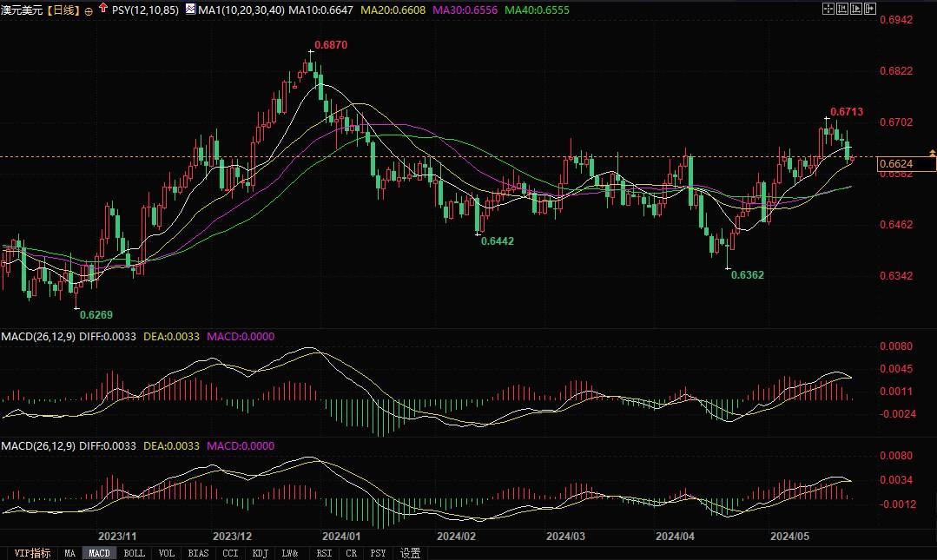Open the 【日线】 period selector
Screen dimensions: 937x560
click(63, 10)
